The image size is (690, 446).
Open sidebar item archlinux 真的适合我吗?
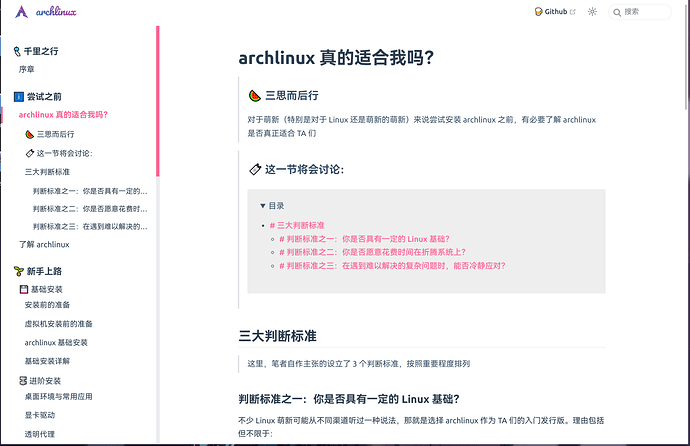(63, 115)
